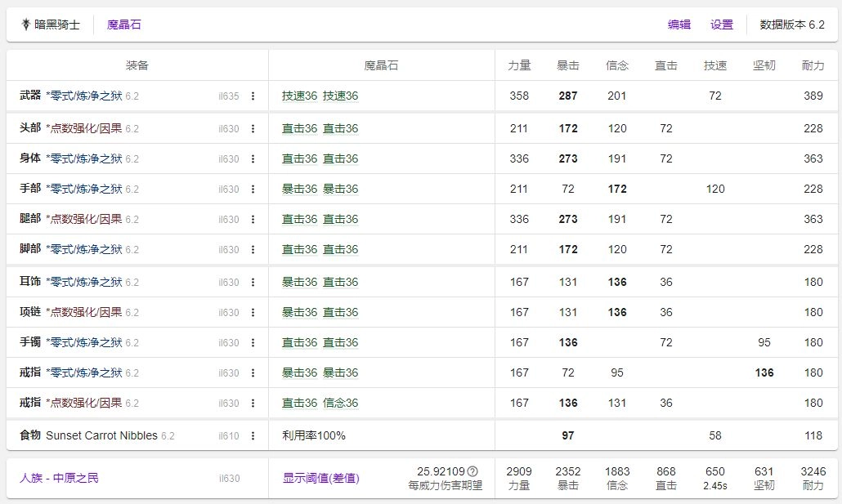Viewport: 842px width, 504px height.
Task: Open three-dot menu for 腿部 row
Action: [253, 220]
